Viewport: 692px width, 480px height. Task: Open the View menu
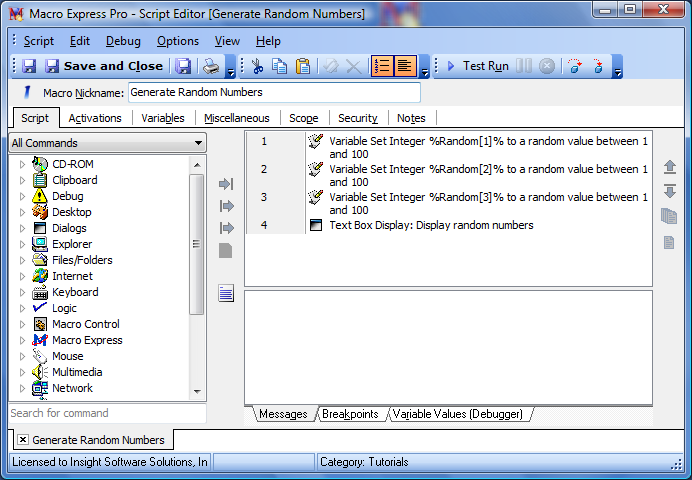227,41
